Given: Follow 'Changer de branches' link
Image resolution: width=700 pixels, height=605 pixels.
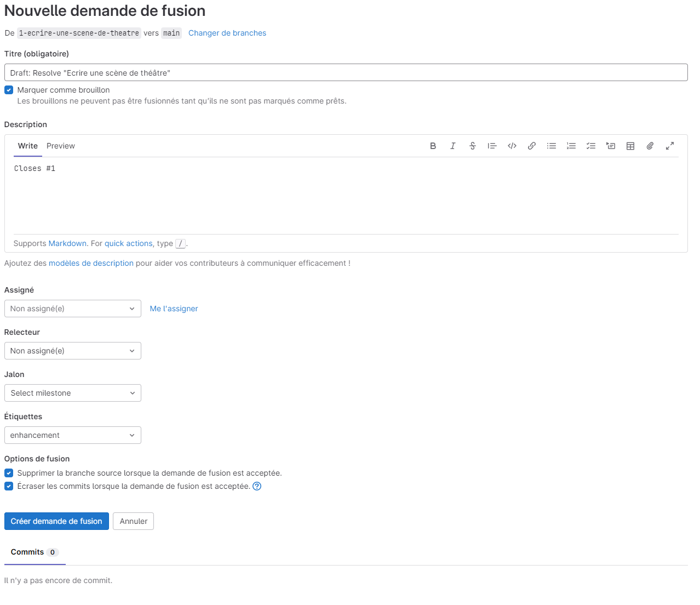Looking at the screenshot, I should (227, 33).
